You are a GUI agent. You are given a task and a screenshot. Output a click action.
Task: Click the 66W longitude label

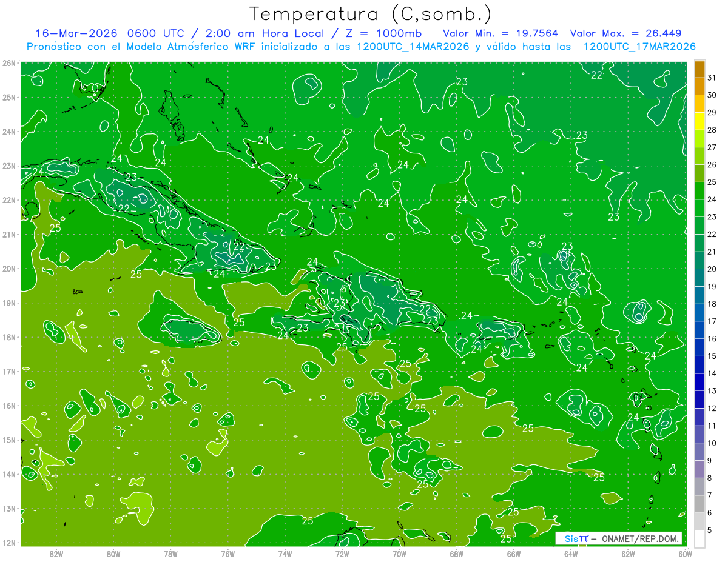513,554
